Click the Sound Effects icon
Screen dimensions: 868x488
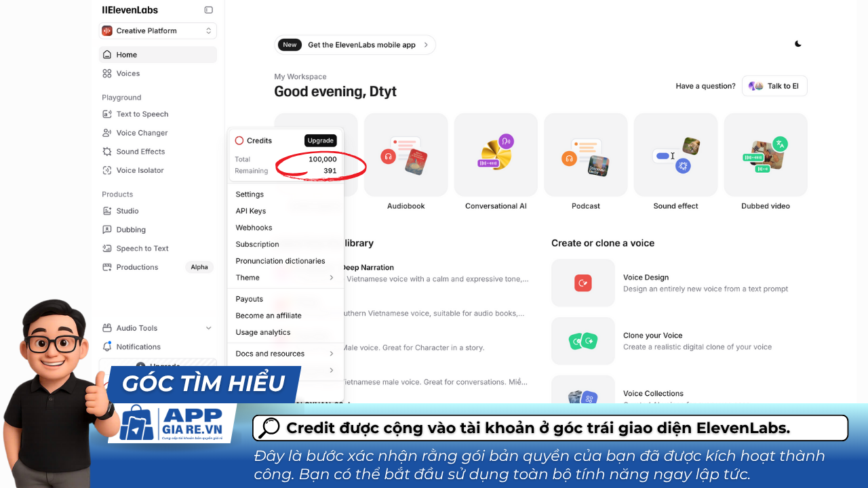point(107,152)
